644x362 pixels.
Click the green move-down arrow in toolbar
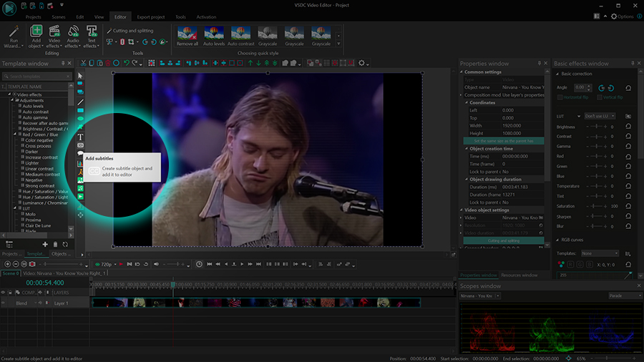(258, 63)
